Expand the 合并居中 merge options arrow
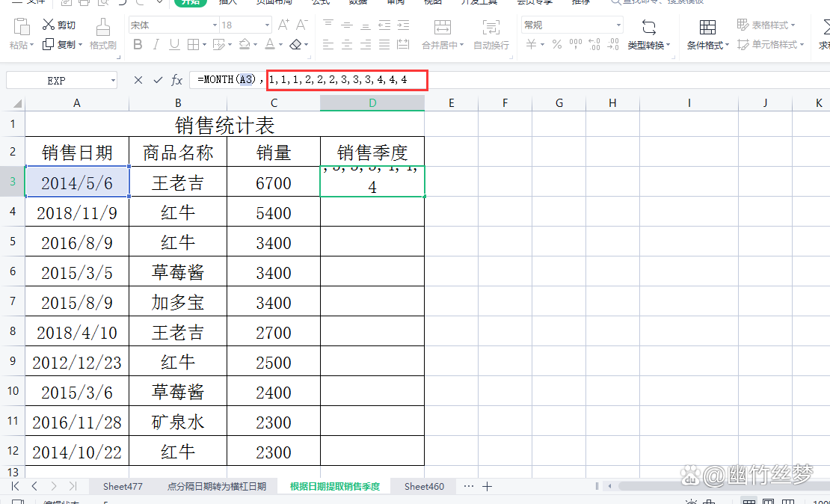This screenshot has width=830, height=504. (461, 46)
